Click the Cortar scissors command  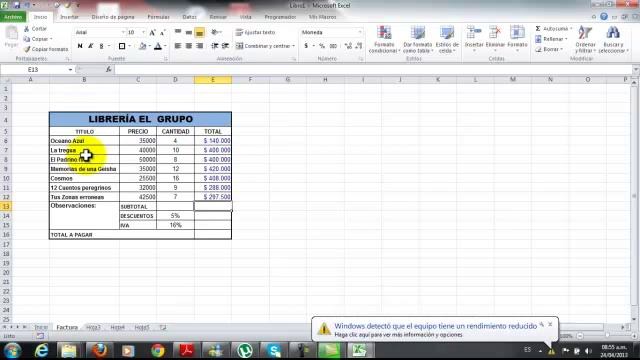(x=36, y=29)
